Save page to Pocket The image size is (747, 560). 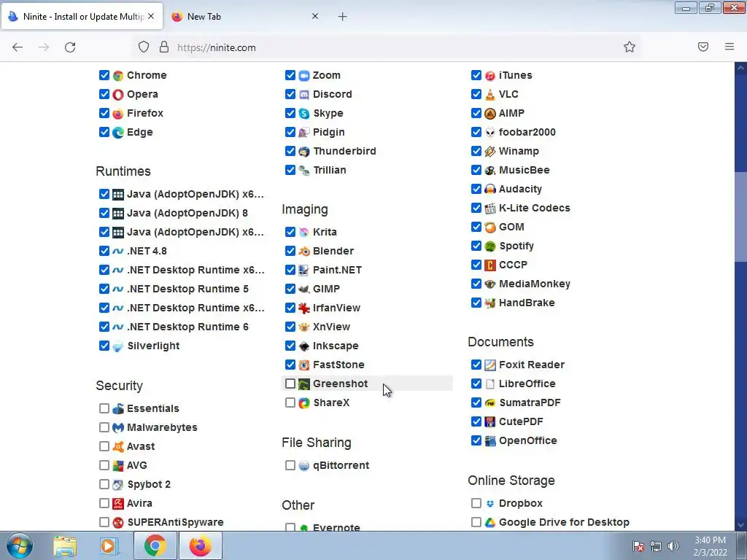(703, 47)
